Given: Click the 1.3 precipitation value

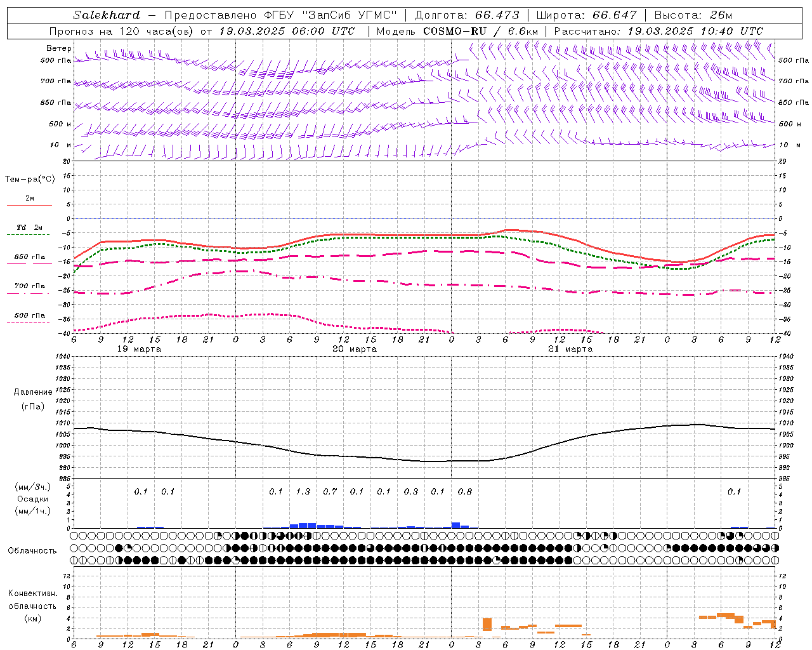Looking at the screenshot, I should (x=303, y=492).
